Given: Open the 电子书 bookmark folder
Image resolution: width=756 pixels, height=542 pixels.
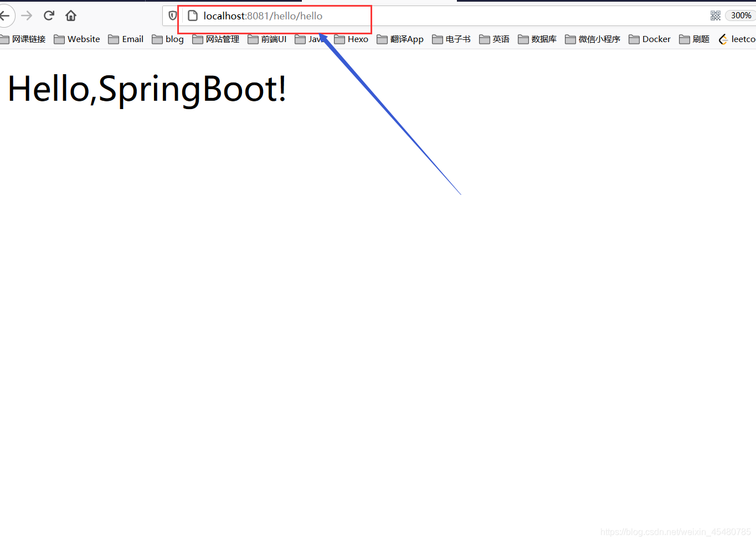Looking at the screenshot, I should point(451,39).
